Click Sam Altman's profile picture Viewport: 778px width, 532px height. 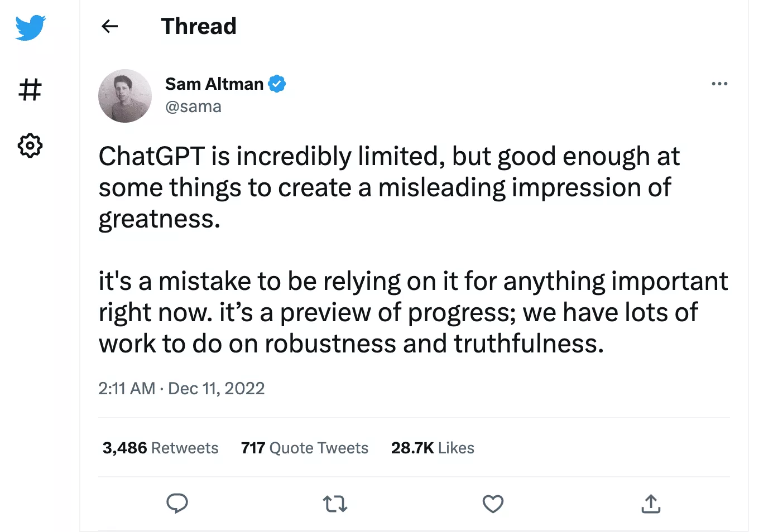(x=125, y=96)
